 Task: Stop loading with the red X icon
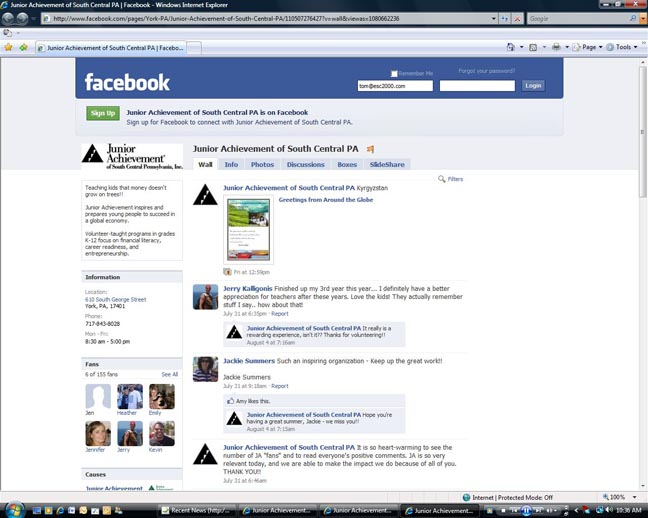(517, 19)
